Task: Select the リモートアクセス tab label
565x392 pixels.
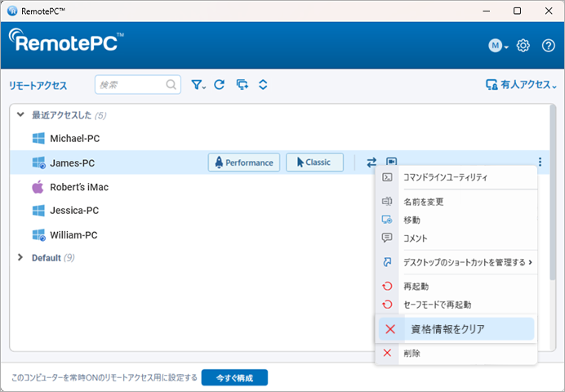Action: [x=38, y=86]
